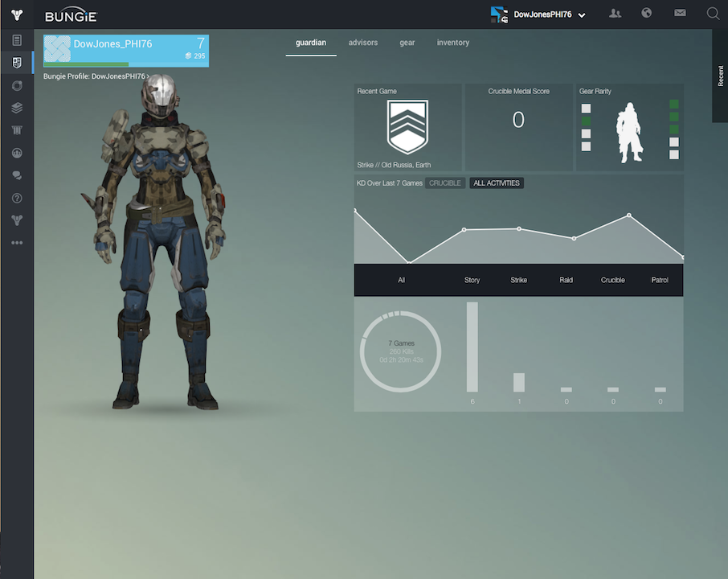Open the friends icon in the top bar
This screenshot has height=579, width=728.
coord(616,14)
